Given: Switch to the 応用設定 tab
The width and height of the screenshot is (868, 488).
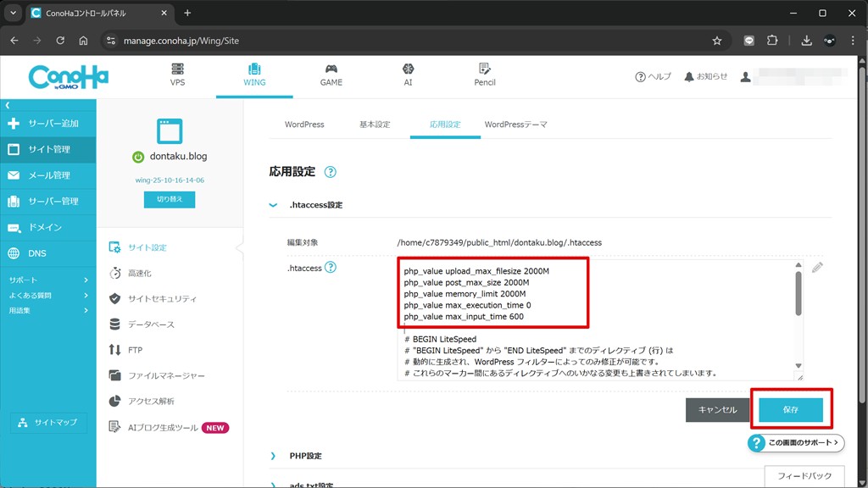Looking at the screenshot, I should coord(445,125).
